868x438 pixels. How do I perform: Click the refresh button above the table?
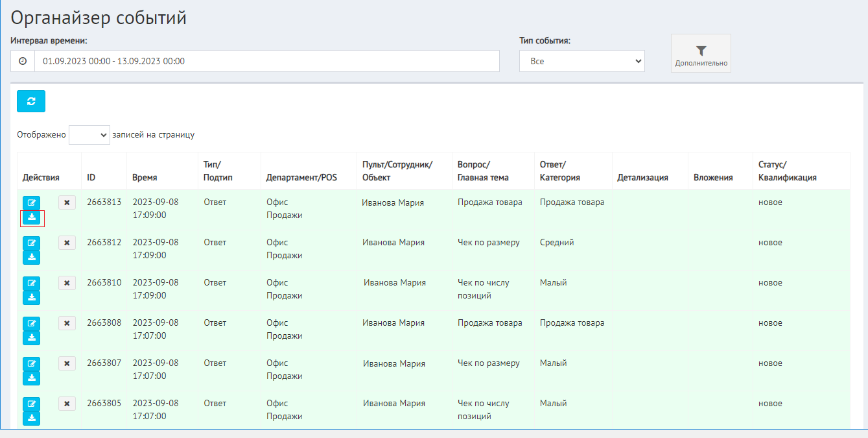(31, 101)
